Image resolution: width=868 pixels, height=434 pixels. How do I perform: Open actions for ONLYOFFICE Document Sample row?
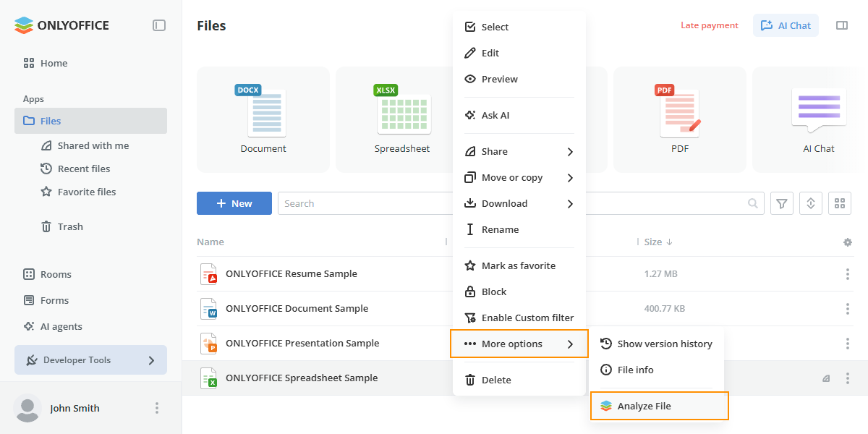[848, 309]
